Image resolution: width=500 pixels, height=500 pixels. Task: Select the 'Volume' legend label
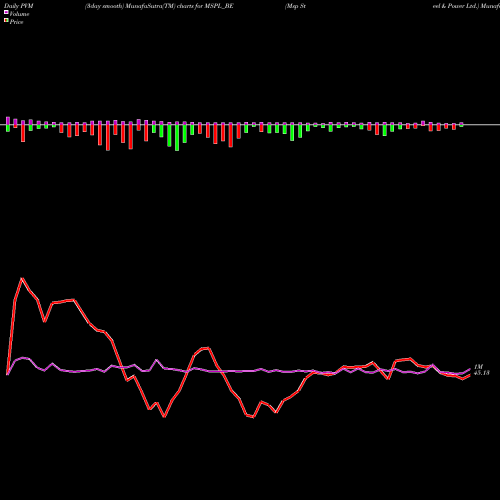pyautogui.click(x=19, y=14)
